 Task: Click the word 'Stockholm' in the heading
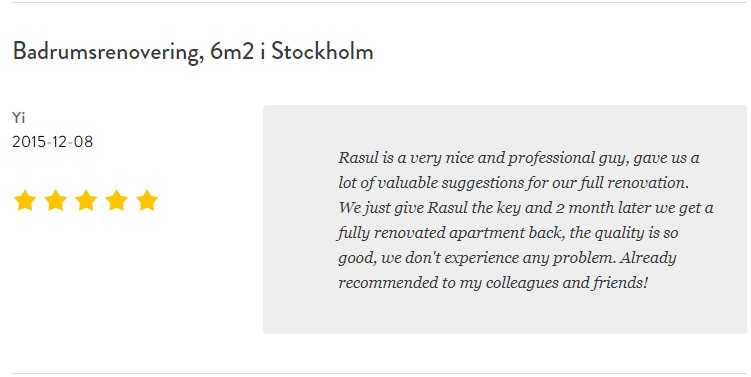[x=322, y=51]
